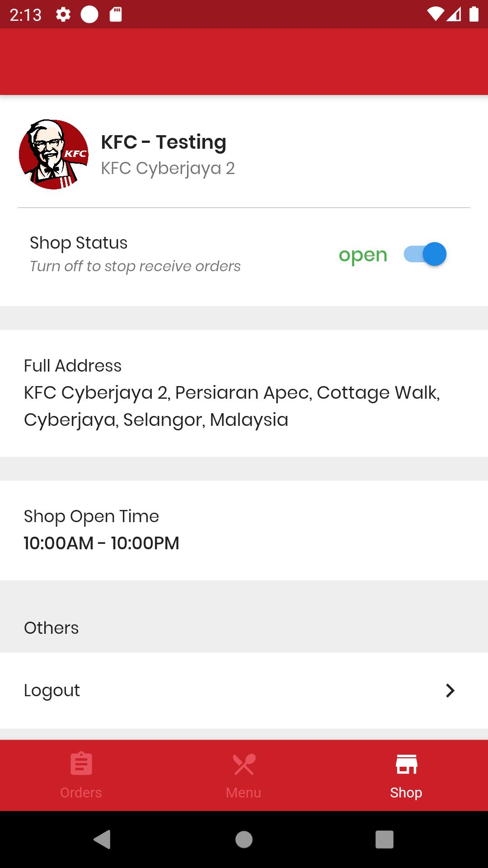The image size is (488, 868).
Task: Open the recent apps square button
Action: [384, 840]
